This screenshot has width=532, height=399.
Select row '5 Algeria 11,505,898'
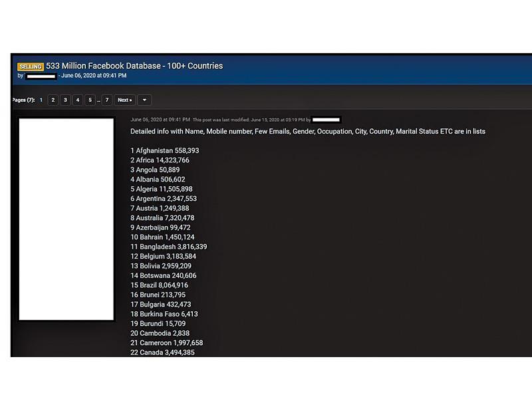click(162, 189)
